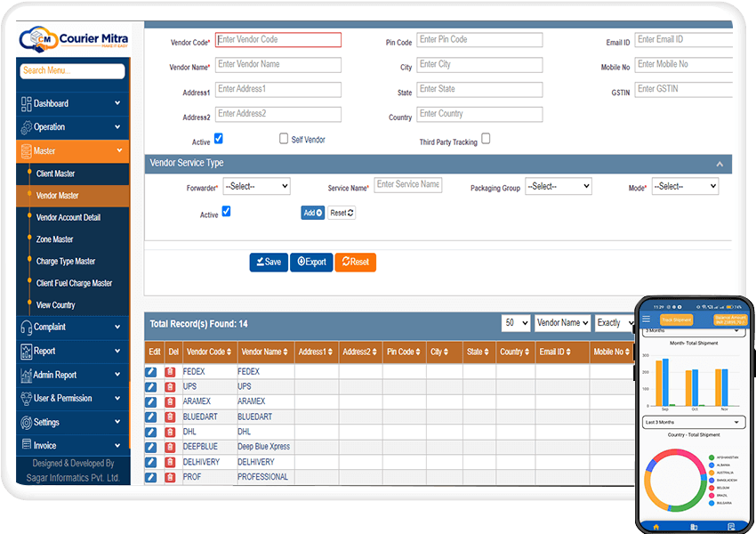Collapse the Vendor Service Type panel
The width and height of the screenshot is (756, 534).
720,164
